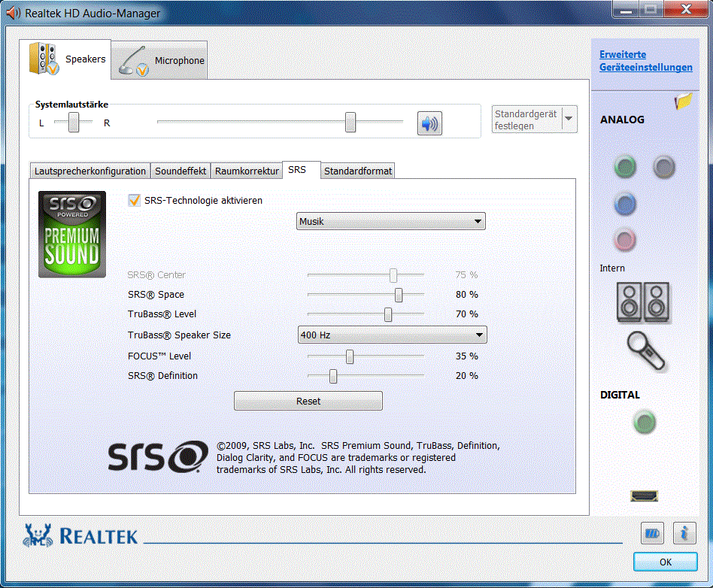The image size is (713, 588).
Task: Click the pink analog audio jack
Action: (625, 241)
